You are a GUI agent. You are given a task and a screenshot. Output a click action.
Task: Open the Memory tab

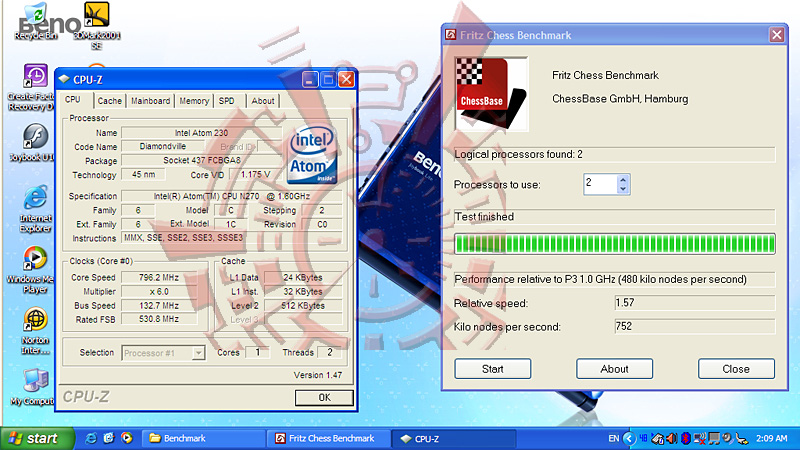click(x=194, y=101)
